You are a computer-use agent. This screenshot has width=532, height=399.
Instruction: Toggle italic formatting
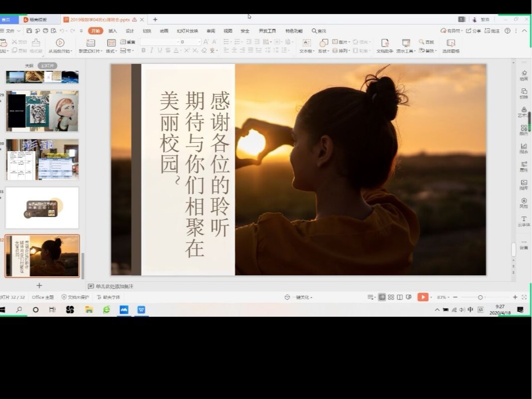point(152,50)
